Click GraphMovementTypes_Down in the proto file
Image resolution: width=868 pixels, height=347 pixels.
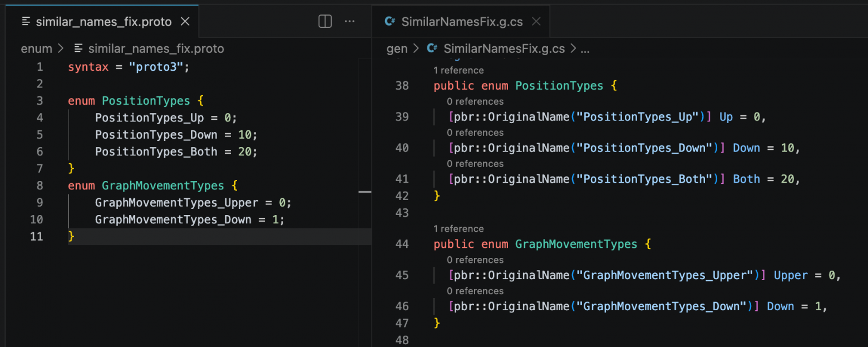click(x=173, y=219)
